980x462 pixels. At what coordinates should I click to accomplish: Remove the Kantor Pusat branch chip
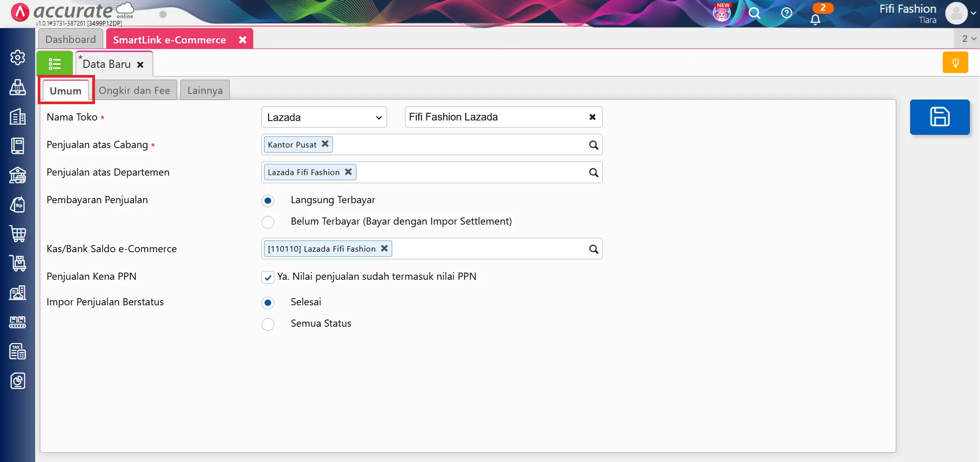pyautogui.click(x=325, y=144)
